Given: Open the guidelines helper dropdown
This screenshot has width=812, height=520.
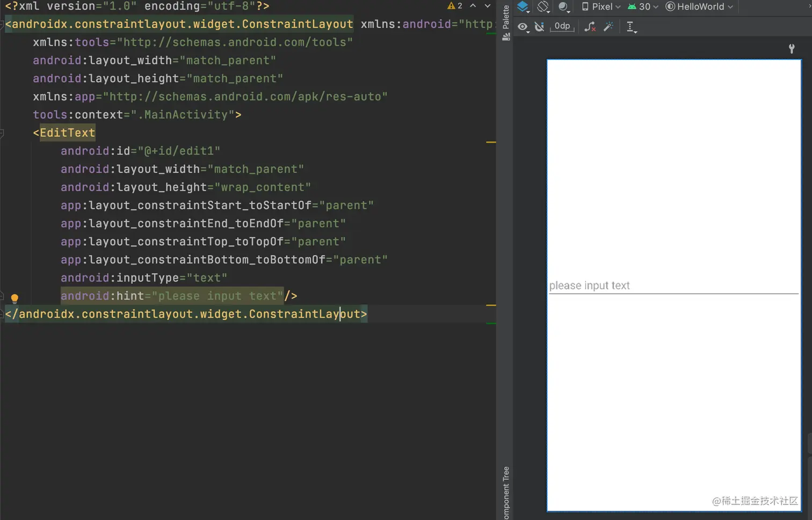Looking at the screenshot, I should (632, 27).
